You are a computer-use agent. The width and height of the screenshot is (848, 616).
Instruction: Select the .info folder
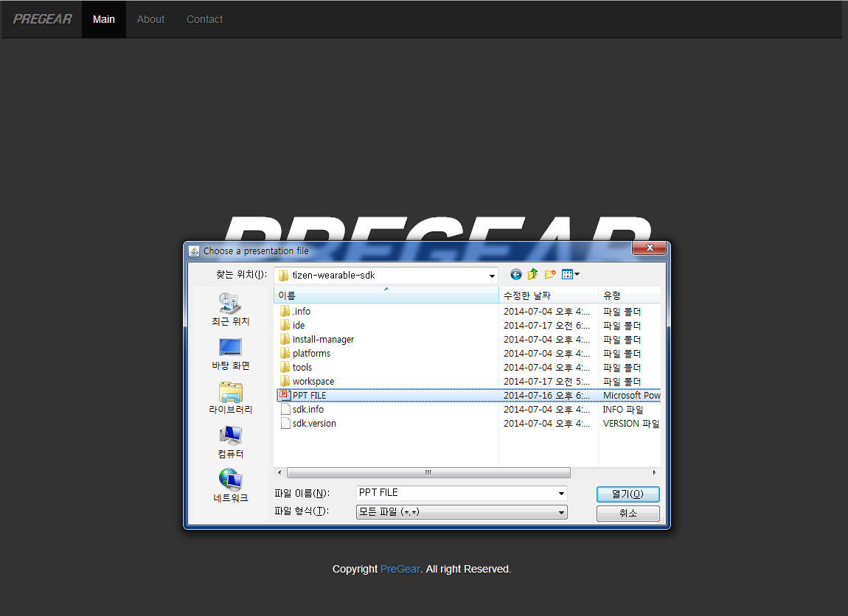click(x=295, y=311)
